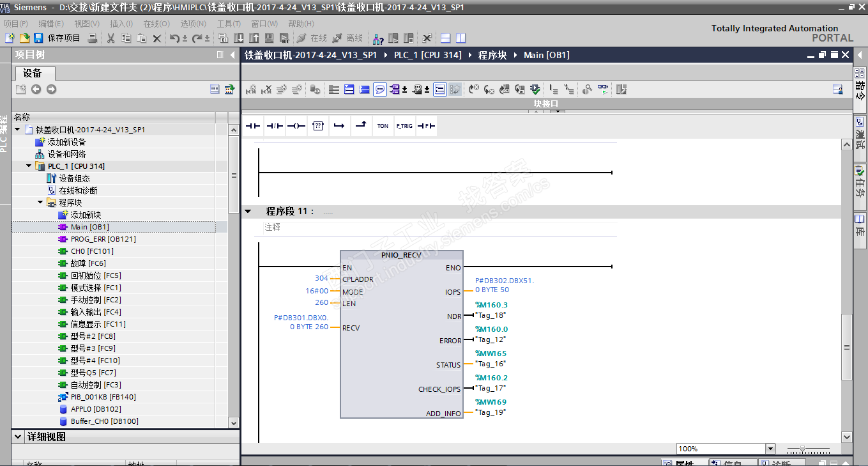Screen dimensions: 868x466
Task: Insert positive edge contact from favorites
Action: pyautogui.click(x=426, y=126)
